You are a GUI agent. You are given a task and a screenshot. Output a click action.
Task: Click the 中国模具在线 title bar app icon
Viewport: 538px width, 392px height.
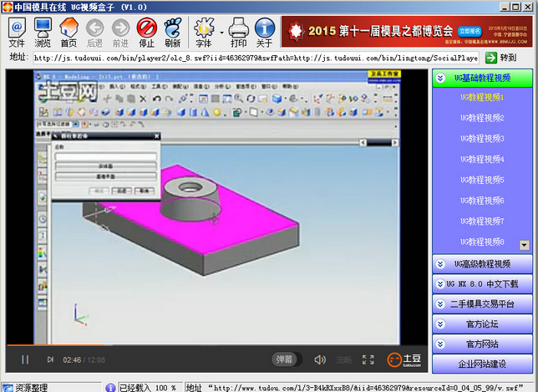[8, 7]
